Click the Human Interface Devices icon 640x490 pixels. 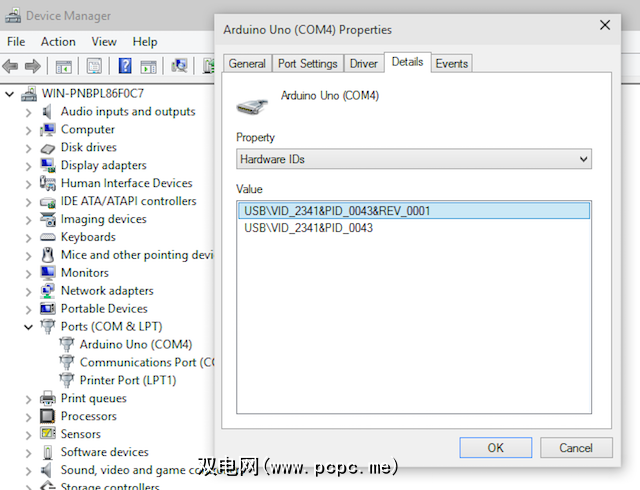point(48,183)
